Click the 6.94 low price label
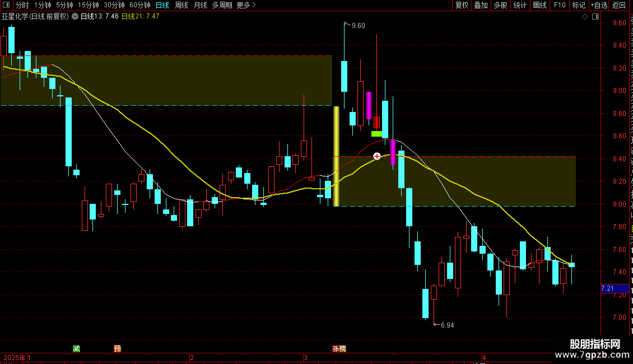633x364 pixels. (x=447, y=325)
